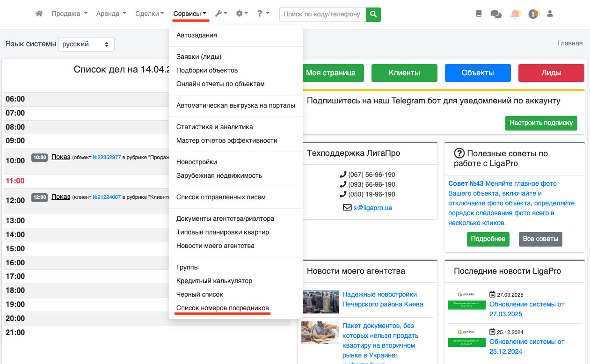Click the home icon in navbar
Image resolution: width=590 pixels, height=364 pixels.
pyautogui.click(x=39, y=14)
